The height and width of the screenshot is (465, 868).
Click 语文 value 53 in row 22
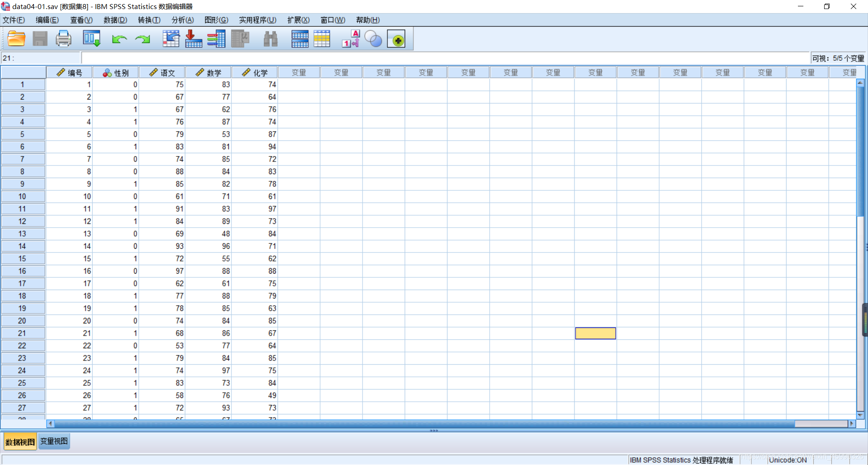click(x=162, y=346)
